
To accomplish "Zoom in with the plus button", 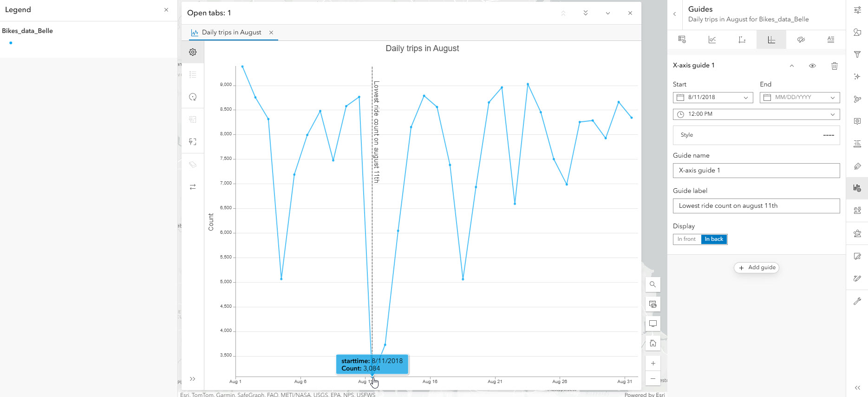I will tap(653, 364).
